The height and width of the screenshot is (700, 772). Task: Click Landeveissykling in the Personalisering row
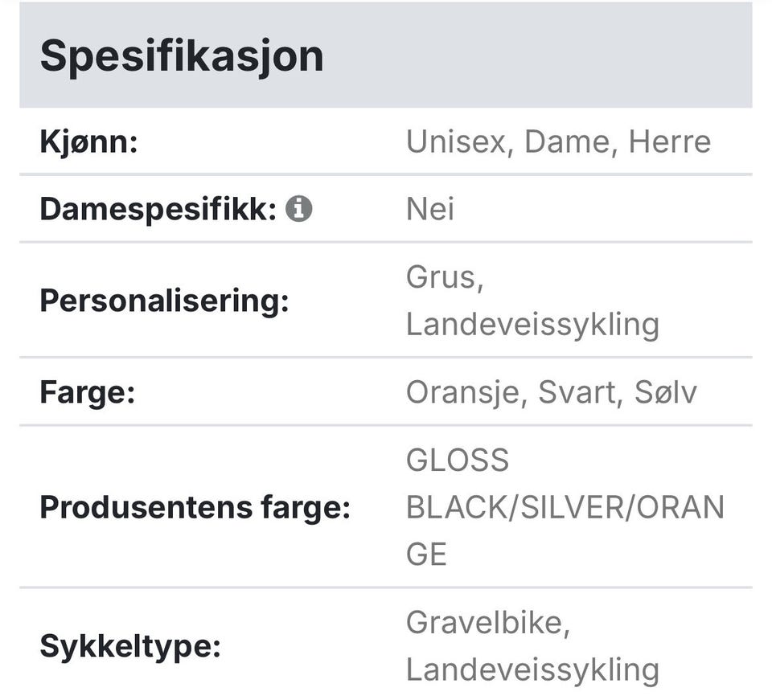532,325
